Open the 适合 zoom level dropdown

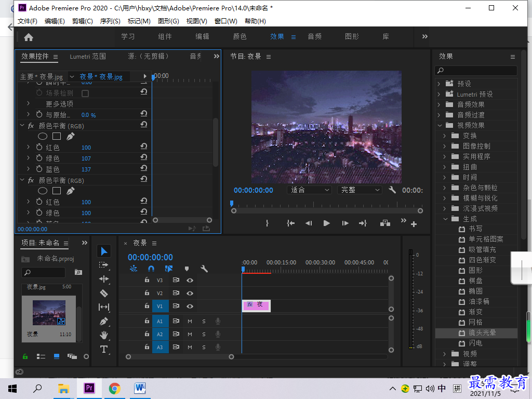point(309,190)
